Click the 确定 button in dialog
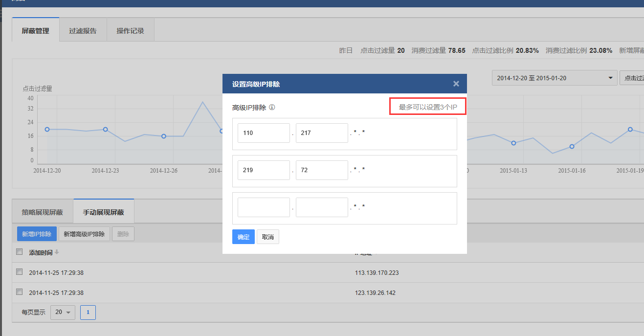The image size is (644, 336). pos(243,237)
